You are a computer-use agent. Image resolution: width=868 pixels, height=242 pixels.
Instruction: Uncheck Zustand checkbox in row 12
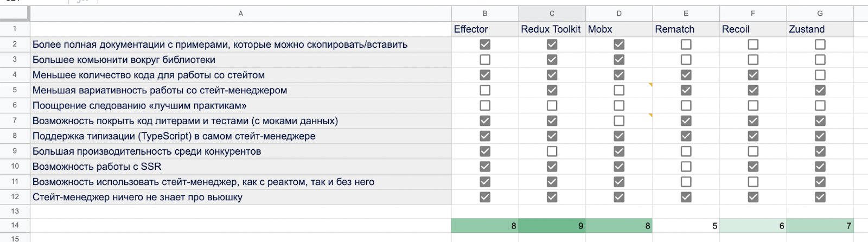point(820,197)
